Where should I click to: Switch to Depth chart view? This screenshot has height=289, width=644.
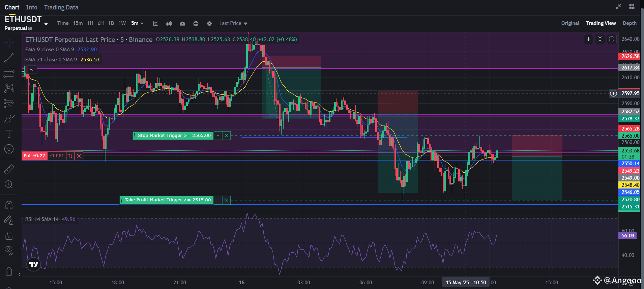(630, 23)
